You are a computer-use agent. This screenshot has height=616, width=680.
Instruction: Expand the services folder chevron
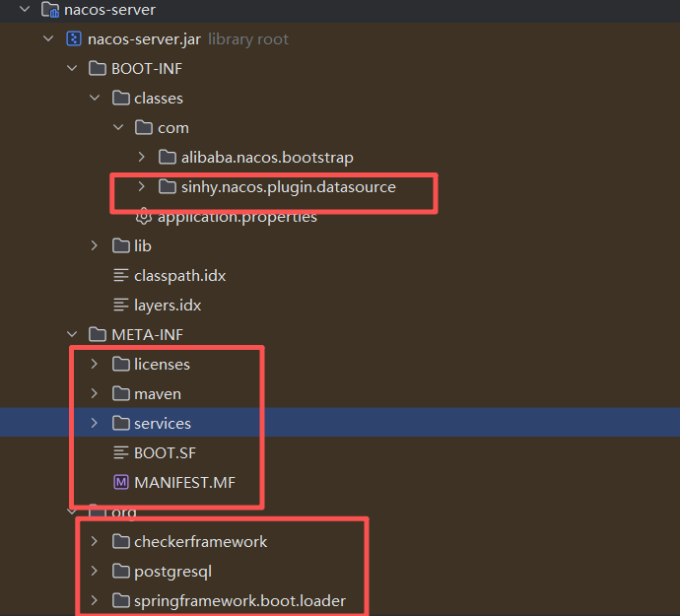click(95, 423)
